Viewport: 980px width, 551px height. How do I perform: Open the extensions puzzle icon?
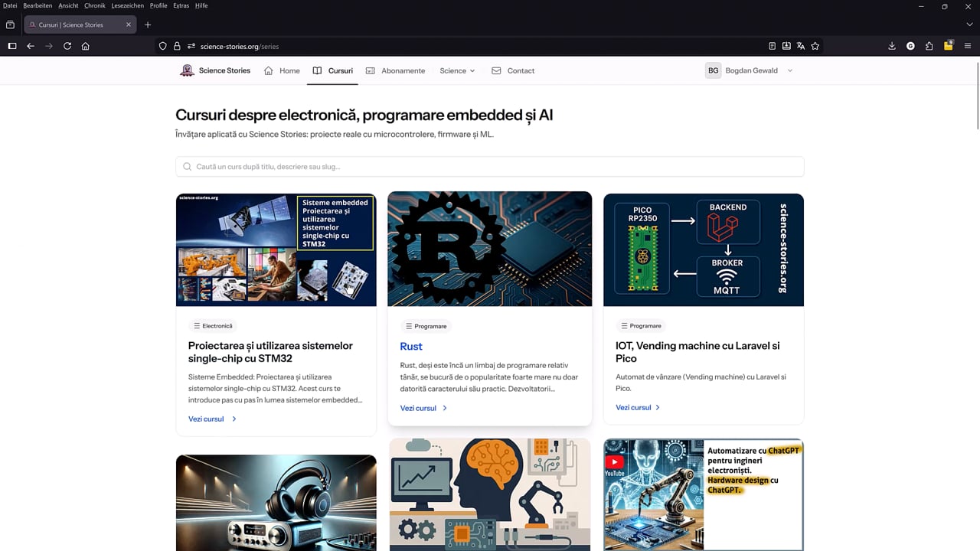pyautogui.click(x=929, y=46)
